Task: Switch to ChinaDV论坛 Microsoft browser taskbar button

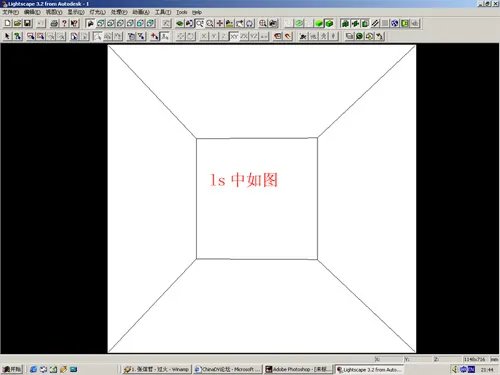Action: tap(228, 369)
